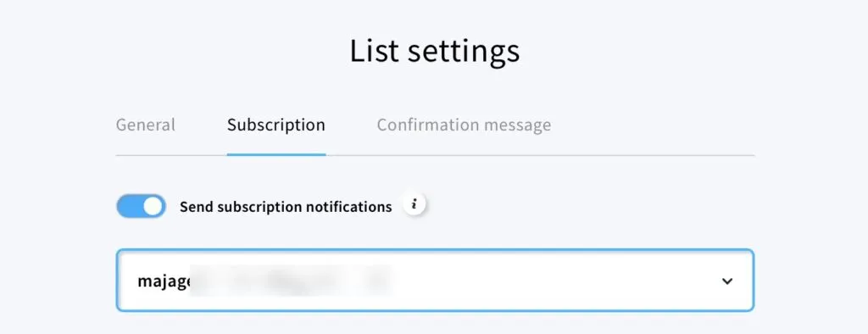Open the combo box starting with "majage"
Viewport: 868px width, 334px height.
point(435,281)
